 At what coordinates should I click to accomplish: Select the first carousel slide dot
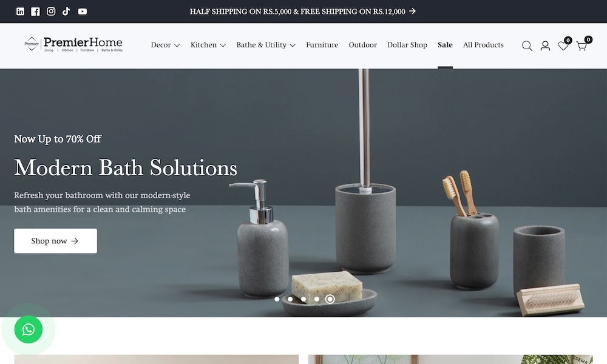(x=277, y=299)
